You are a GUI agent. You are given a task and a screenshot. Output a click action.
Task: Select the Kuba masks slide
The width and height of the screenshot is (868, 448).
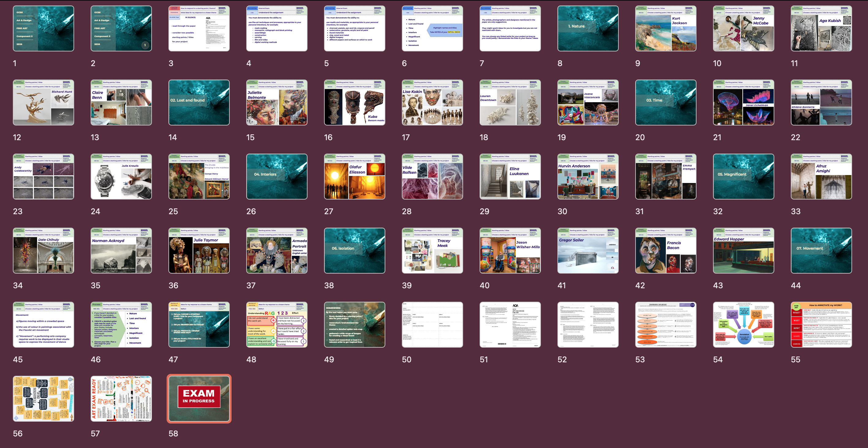(355, 103)
